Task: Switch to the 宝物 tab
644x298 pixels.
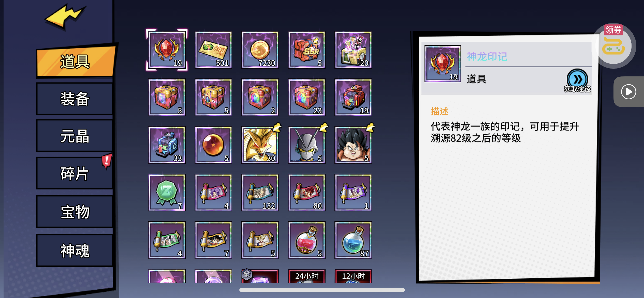Action: (75, 212)
